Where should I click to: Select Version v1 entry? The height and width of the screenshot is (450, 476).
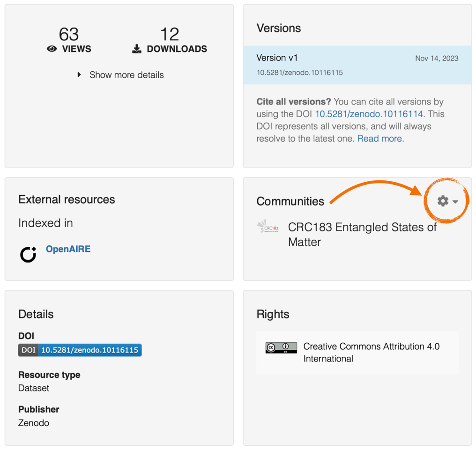tap(357, 65)
